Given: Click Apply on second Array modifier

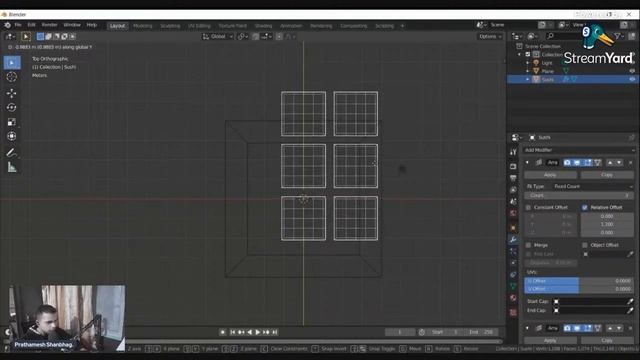Looking at the screenshot, I should (550, 340).
